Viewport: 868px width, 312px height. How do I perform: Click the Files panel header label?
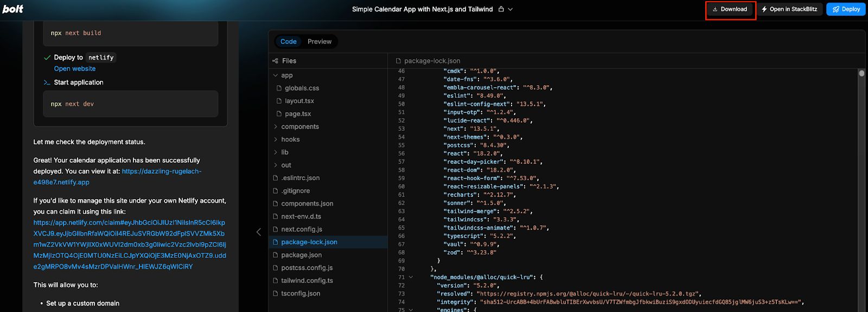(289, 61)
